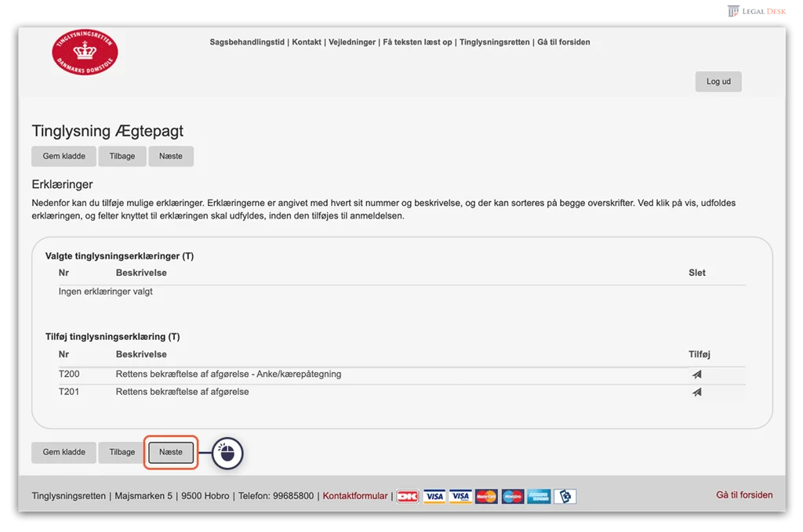Click the top Næste button

click(170, 156)
